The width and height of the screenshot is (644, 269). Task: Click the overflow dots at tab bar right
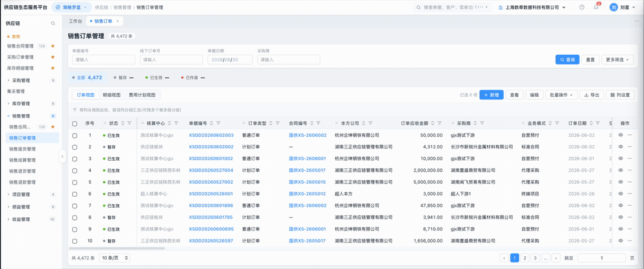click(637, 21)
